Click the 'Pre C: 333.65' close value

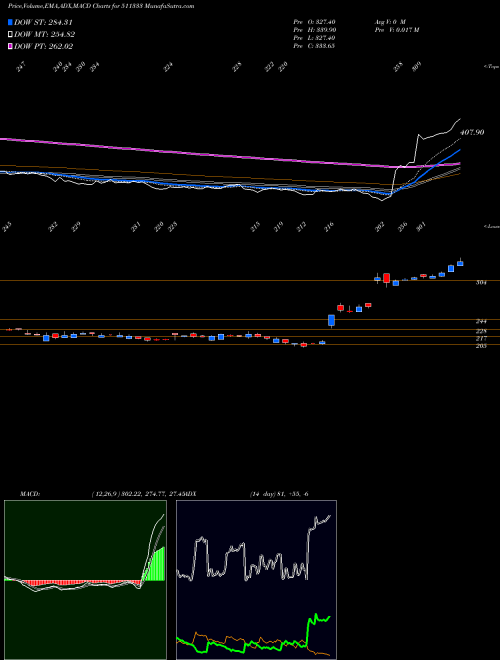314,46
